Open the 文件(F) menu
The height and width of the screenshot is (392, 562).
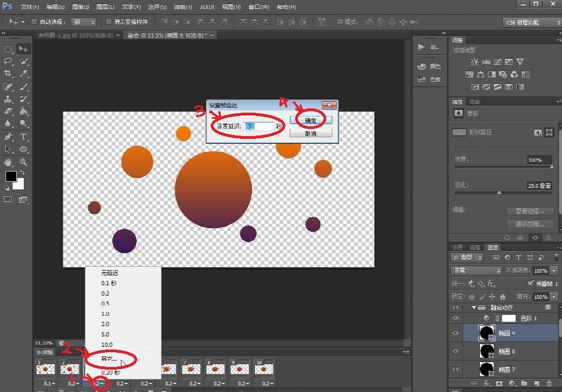point(29,7)
